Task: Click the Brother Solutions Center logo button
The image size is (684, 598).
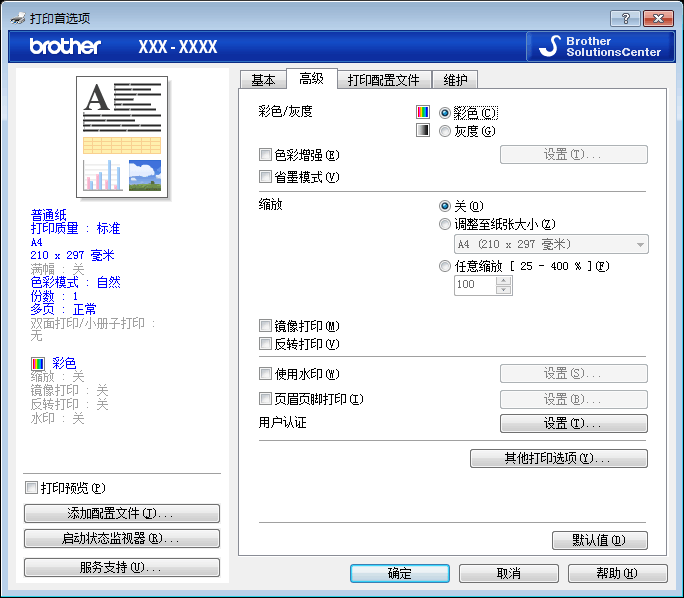Action: click(x=596, y=47)
